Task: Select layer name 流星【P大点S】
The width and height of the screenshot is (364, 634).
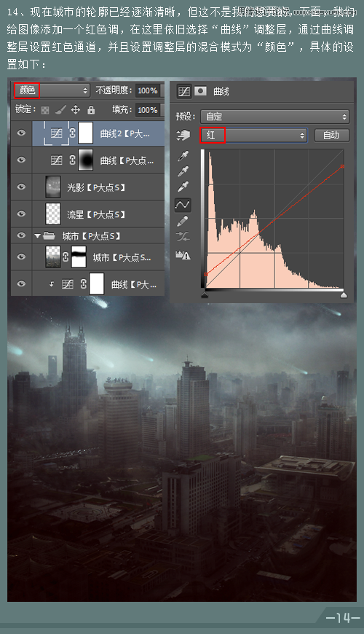Action: point(96,215)
